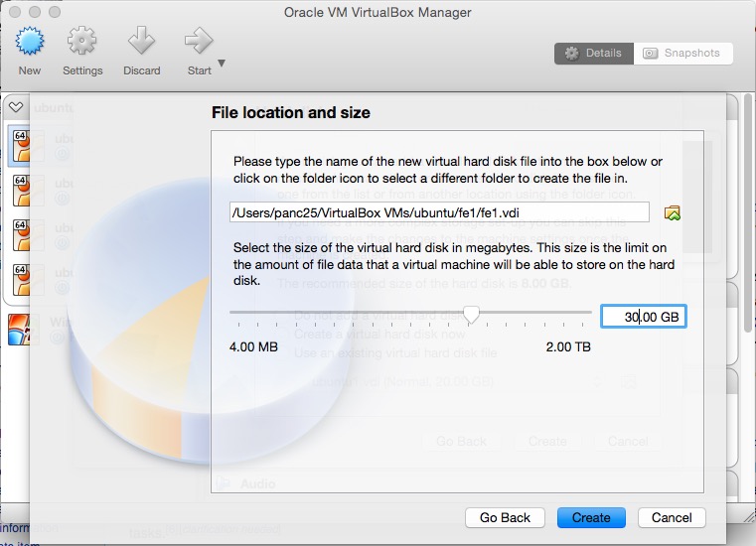The image size is (756, 546).
Task: Open machine Settings from the toolbar
Action: 81,43
